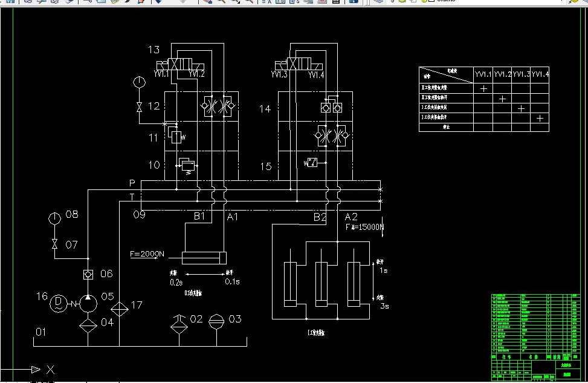Select the tank symbol 02
Viewport: 588px width, 383px height.
click(179, 325)
